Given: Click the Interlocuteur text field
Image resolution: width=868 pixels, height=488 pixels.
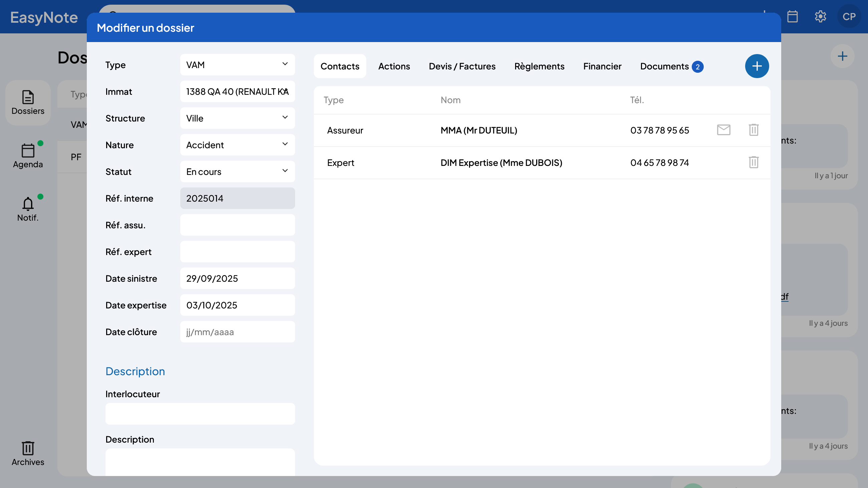Looking at the screenshot, I should (x=200, y=414).
